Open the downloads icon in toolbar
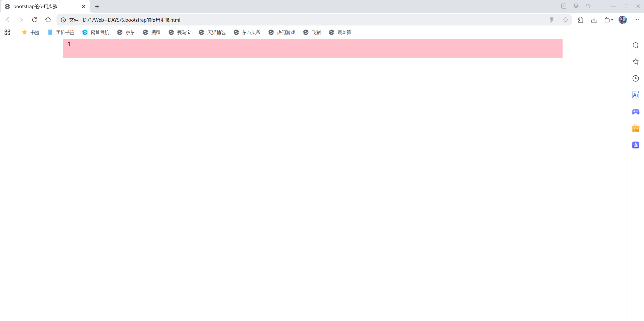Viewport: 644px width, 321px height. point(594,20)
